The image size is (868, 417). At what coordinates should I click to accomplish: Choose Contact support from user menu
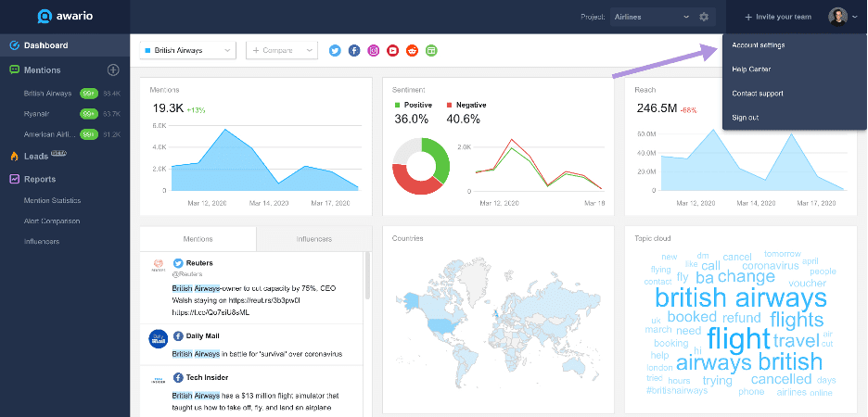click(x=758, y=94)
